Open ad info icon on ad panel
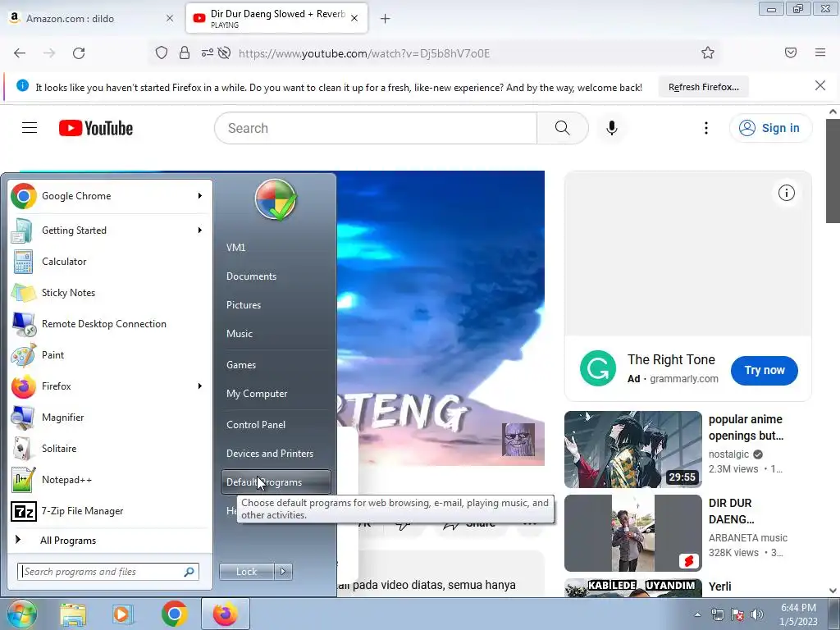The width and height of the screenshot is (840, 630). (787, 193)
